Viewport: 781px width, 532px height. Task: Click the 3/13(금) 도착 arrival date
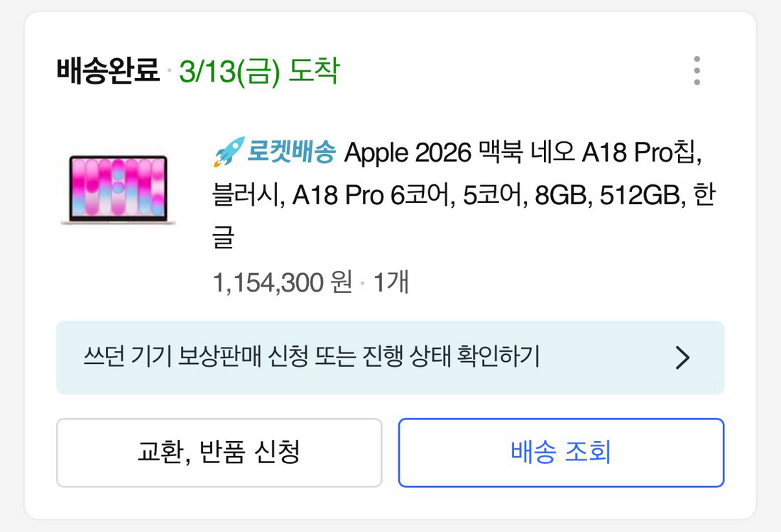pos(260,71)
